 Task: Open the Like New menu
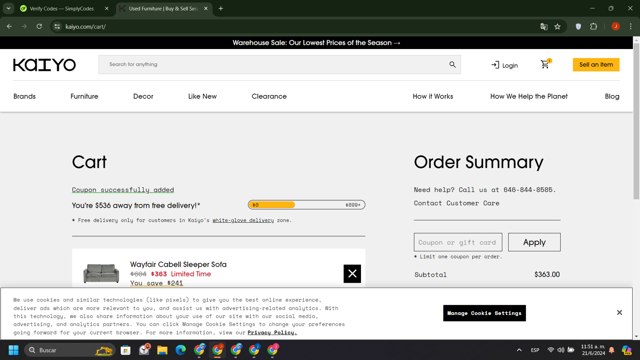[x=202, y=96]
